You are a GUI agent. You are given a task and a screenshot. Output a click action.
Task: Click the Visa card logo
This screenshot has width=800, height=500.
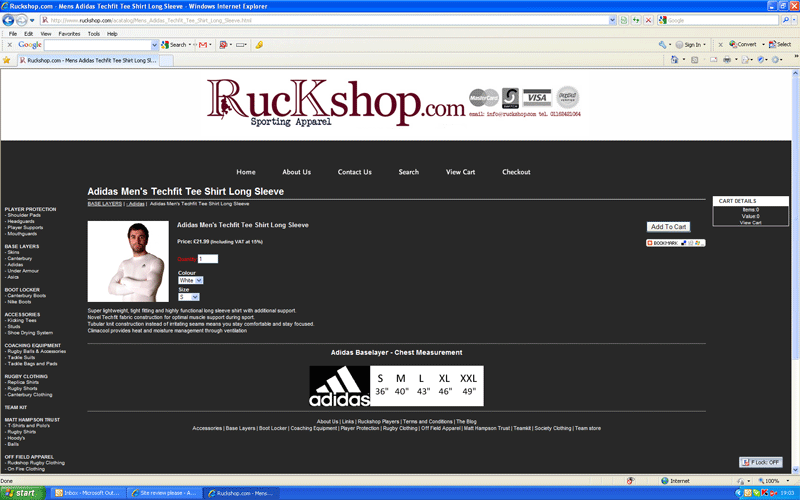click(537, 97)
